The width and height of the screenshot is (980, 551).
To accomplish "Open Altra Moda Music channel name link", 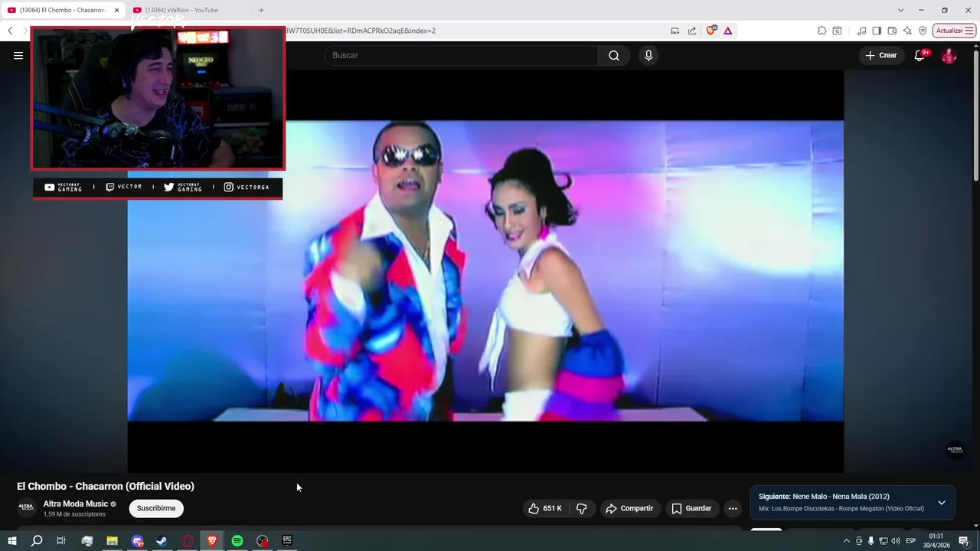I will [x=76, y=504].
